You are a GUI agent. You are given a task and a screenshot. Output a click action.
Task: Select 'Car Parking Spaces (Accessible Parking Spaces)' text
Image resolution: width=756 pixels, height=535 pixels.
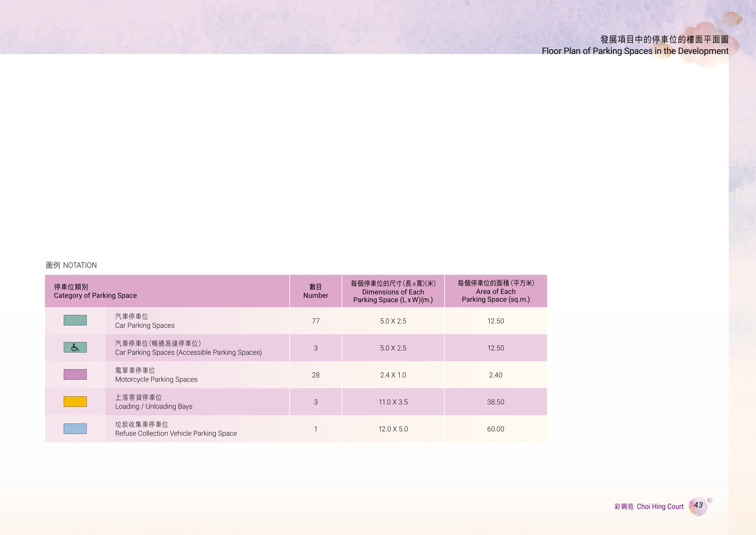coord(188,352)
